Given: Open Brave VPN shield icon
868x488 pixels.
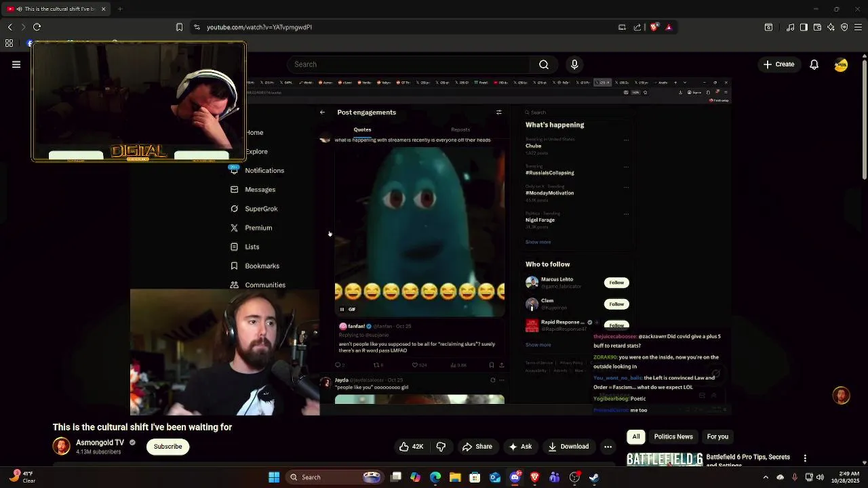Looking at the screenshot, I should [844, 27].
